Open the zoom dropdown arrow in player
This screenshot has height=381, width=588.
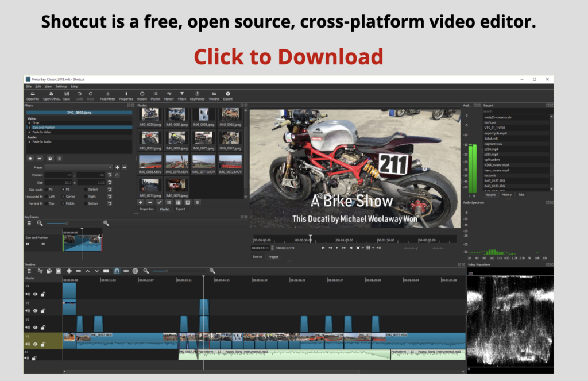pyautogui.click(x=363, y=248)
